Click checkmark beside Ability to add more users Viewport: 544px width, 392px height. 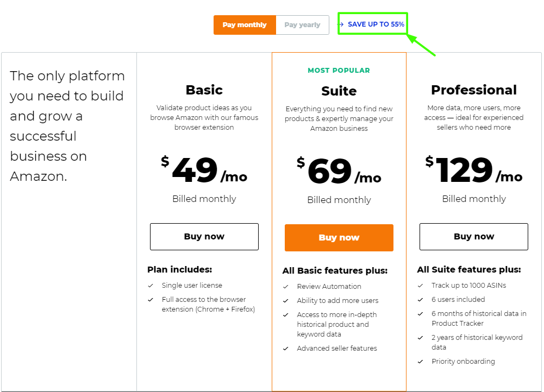pos(286,301)
